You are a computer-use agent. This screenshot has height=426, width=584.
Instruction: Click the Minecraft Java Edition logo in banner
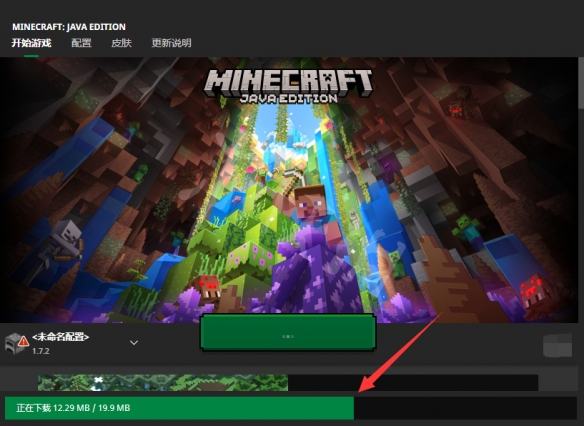[288, 86]
